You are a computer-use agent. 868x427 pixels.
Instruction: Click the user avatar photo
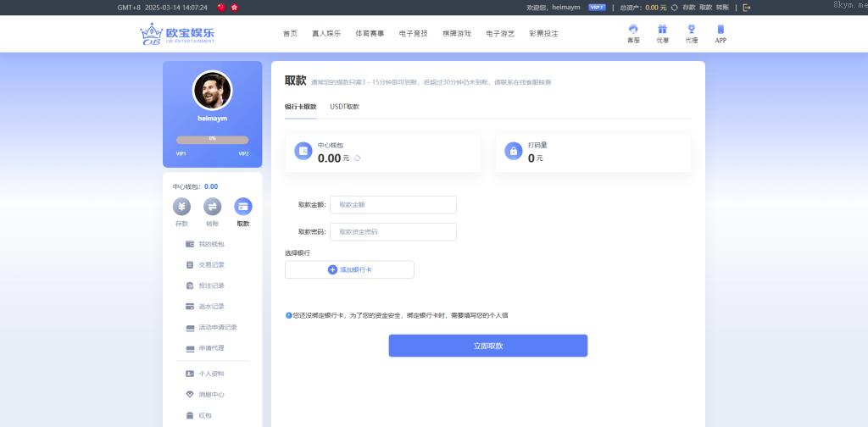click(212, 90)
